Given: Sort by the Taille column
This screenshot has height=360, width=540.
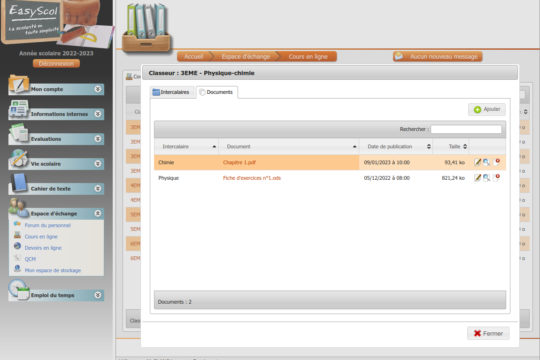Looking at the screenshot, I should click(451, 146).
